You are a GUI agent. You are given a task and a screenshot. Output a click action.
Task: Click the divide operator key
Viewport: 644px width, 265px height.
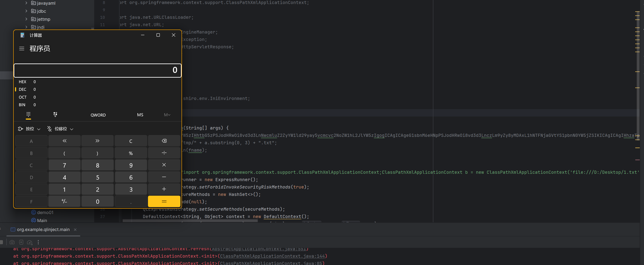(x=164, y=153)
